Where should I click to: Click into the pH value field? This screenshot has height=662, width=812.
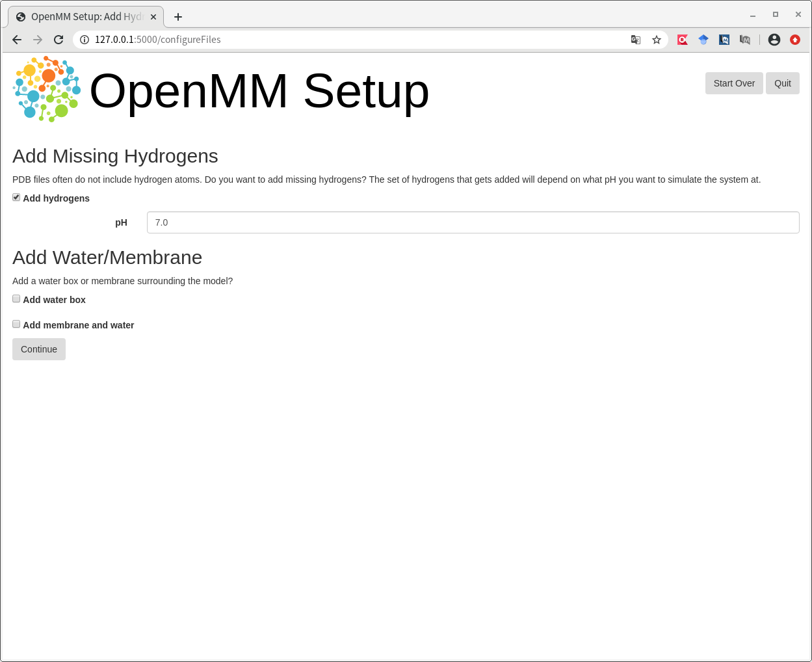click(x=473, y=222)
